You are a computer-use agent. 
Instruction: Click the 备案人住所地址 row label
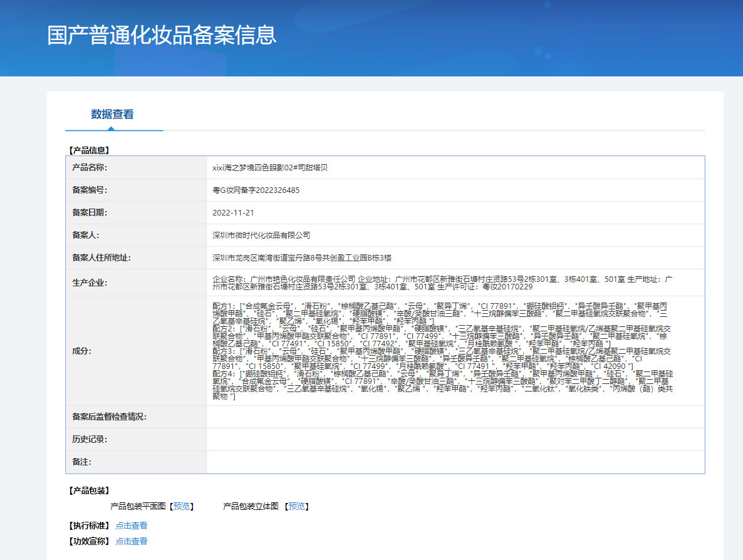coord(101,258)
